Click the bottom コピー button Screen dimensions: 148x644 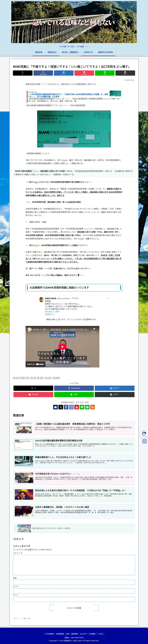pyautogui.click(x=115, y=395)
